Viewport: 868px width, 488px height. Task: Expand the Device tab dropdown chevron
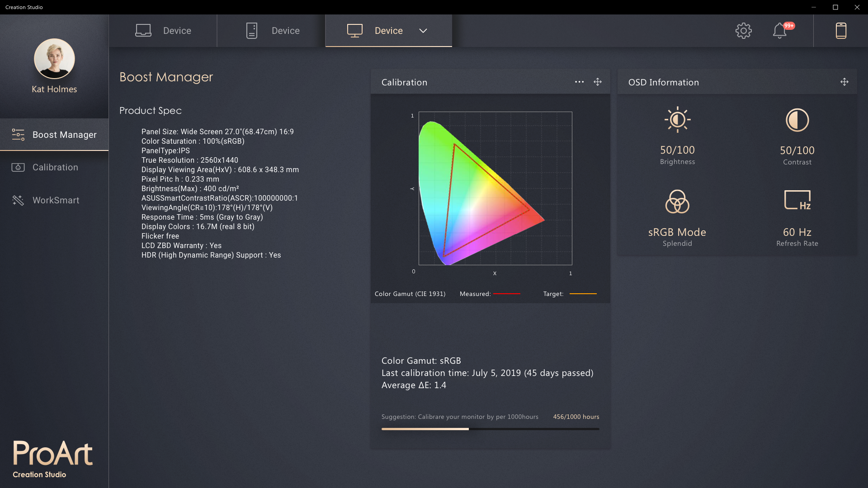[423, 31]
